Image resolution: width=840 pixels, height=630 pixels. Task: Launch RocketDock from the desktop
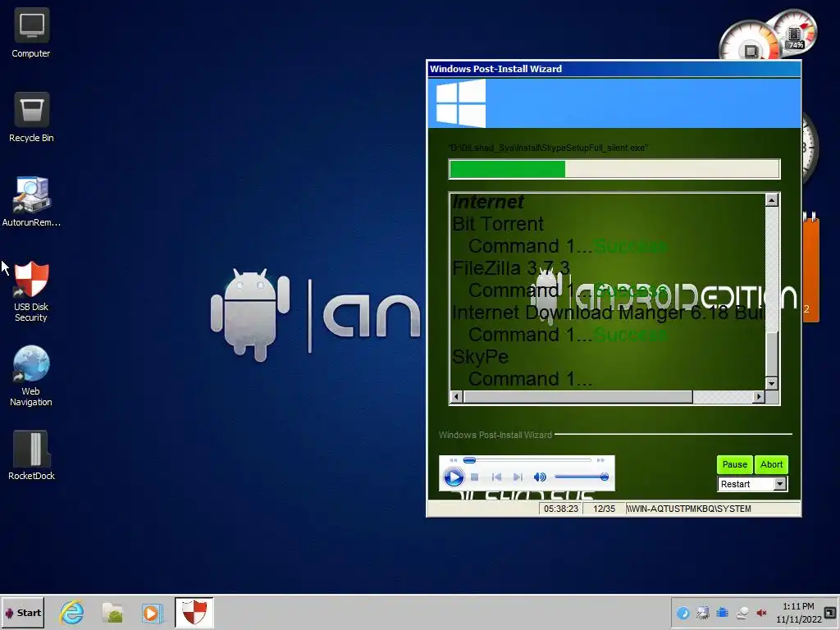point(31,455)
